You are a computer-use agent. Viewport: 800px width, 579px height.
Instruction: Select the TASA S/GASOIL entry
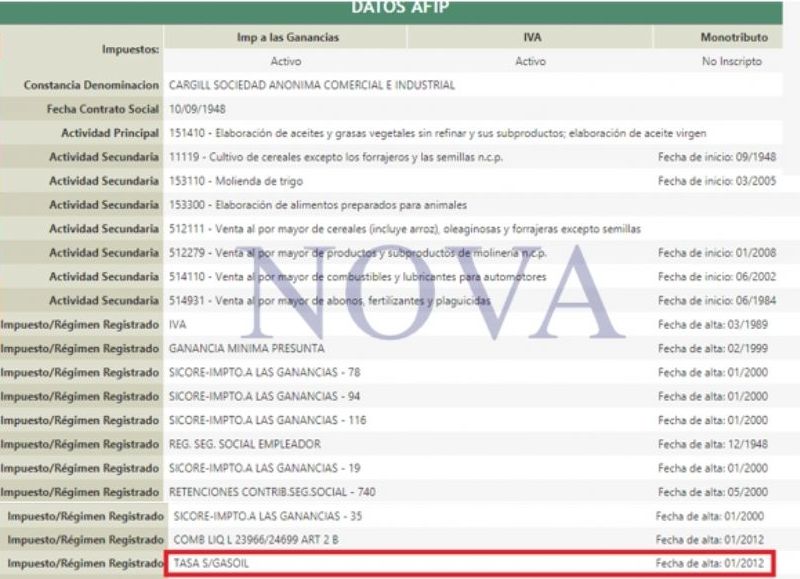coord(211,564)
